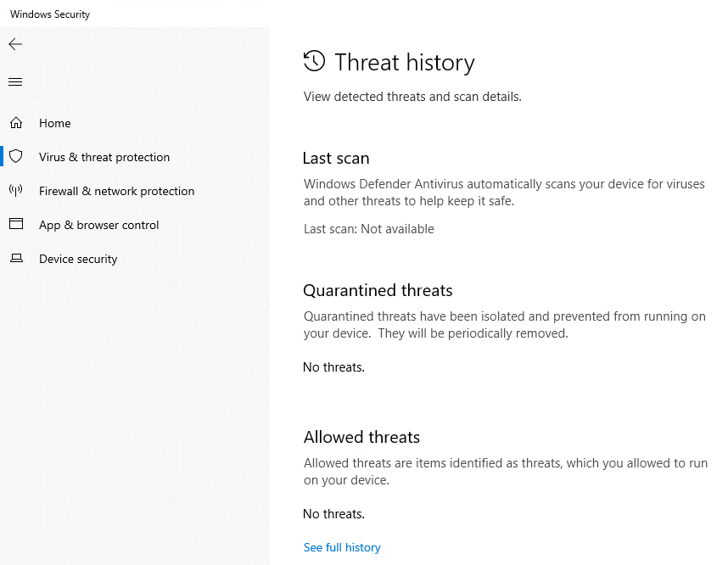Click the App & browser window icon
The image size is (728, 565).
coord(16,224)
